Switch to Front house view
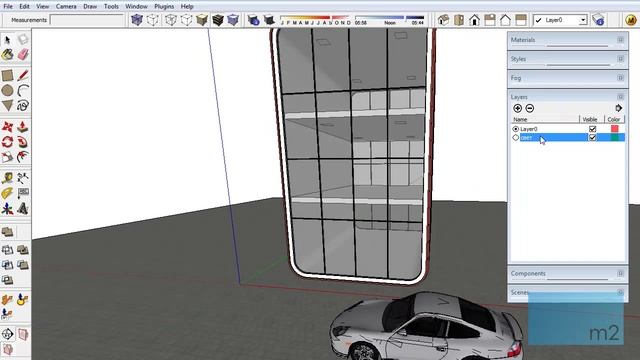This screenshot has width=640, height=360. pos(474,20)
